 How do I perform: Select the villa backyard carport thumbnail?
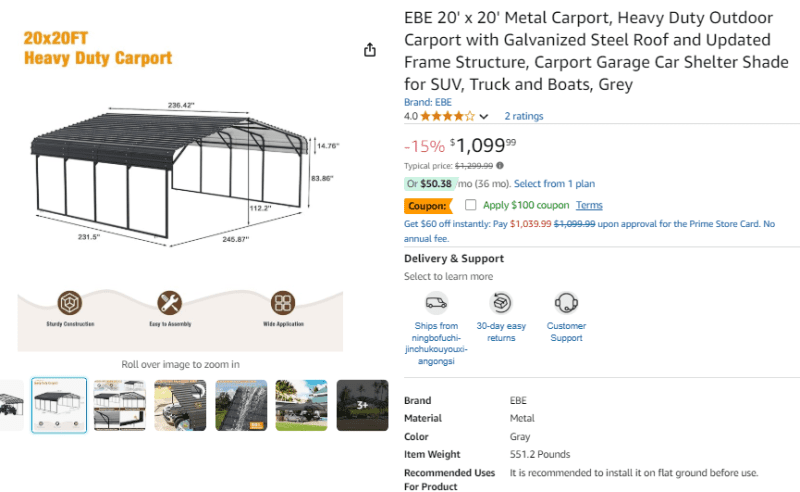tap(302, 405)
